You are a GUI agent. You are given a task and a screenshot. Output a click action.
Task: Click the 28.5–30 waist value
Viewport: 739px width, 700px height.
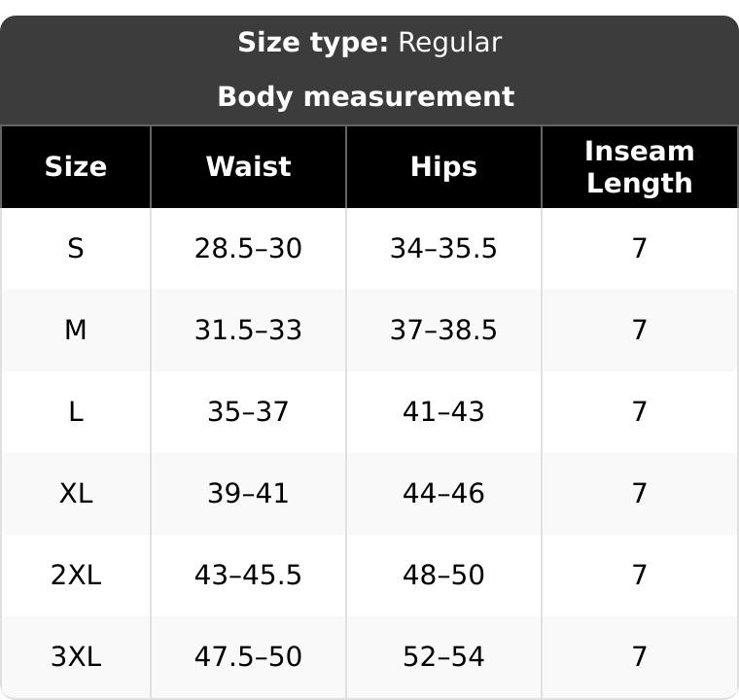tap(248, 249)
